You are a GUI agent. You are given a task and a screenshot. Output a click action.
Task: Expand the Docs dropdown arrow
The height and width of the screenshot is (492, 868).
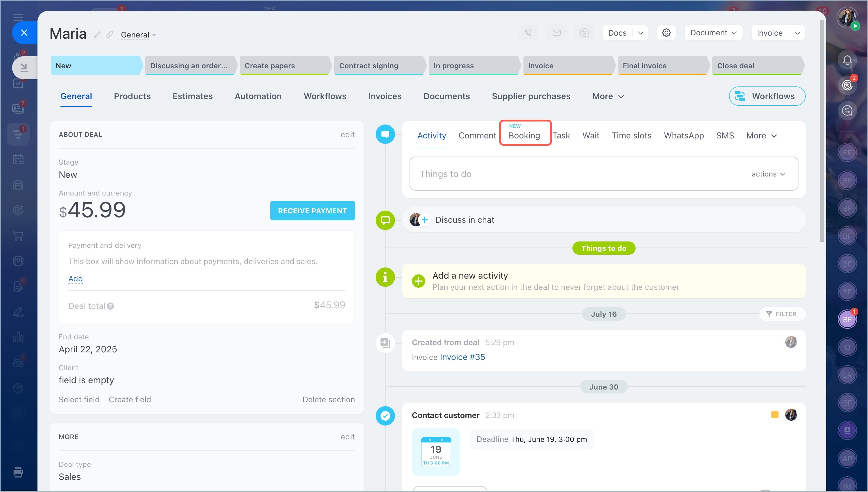[640, 33]
